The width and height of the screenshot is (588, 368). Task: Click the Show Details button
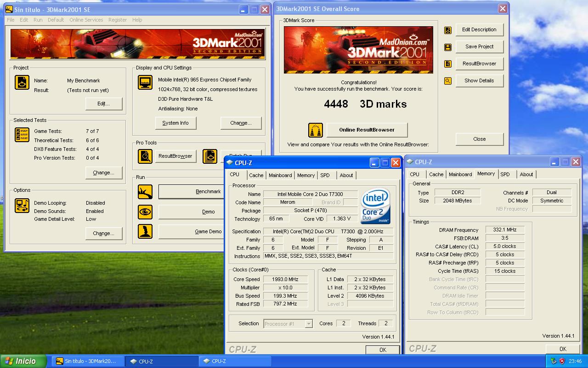coord(480,81)
